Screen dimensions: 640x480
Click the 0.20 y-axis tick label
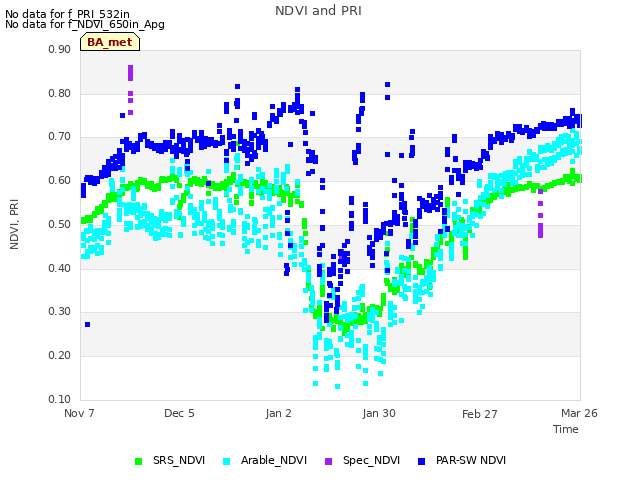[x=60, y=356]
